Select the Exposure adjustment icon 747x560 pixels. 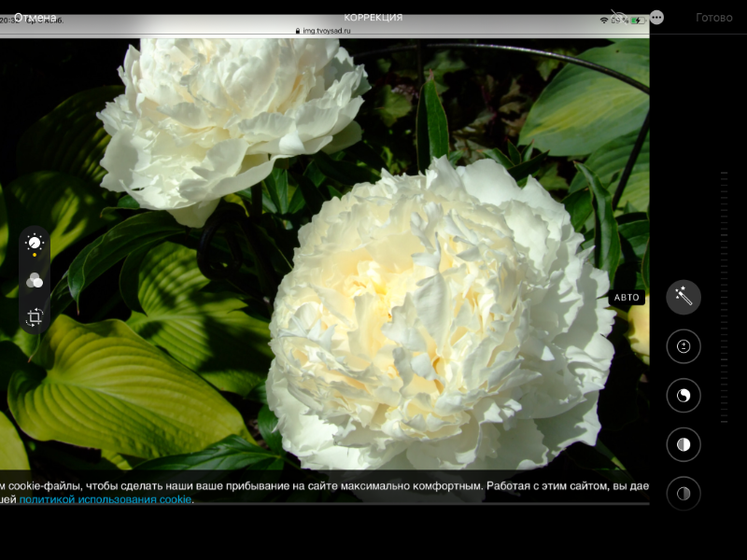coord(684,346)
